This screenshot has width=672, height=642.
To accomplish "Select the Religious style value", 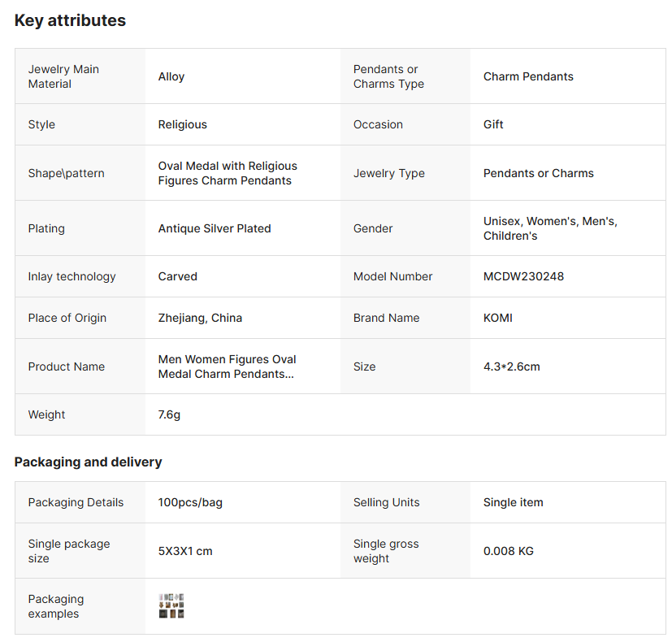I will (182, 124).
